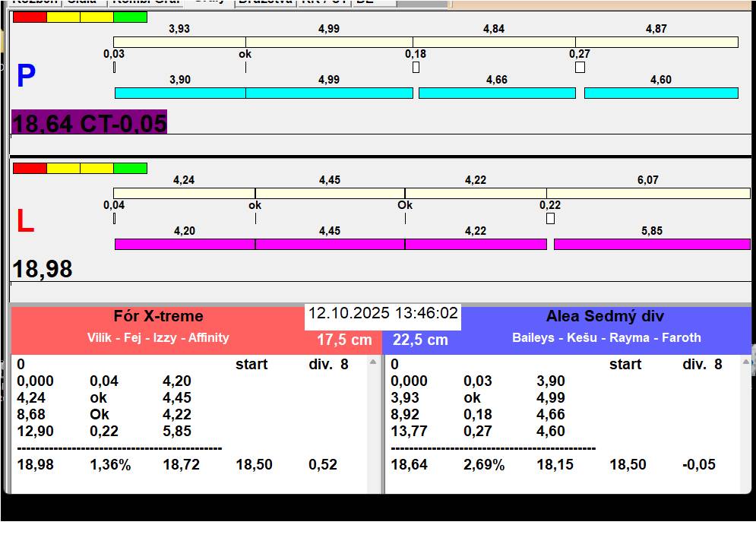Screen dimensions: 756x544
Task: Click the 18,72 value in Fór X-treme summary
Action: click(182, 465)
